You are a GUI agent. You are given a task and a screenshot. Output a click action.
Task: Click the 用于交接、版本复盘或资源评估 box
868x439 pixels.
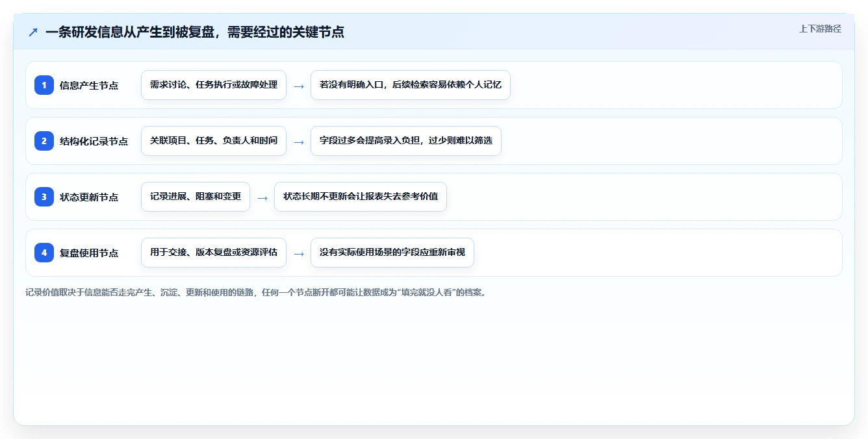pos(214,253)
